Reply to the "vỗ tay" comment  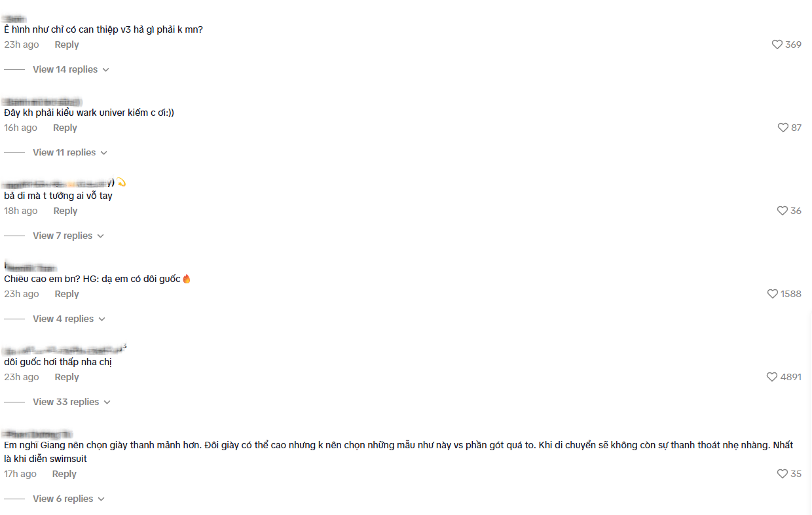pyautogui.click(x=65, y=211)
